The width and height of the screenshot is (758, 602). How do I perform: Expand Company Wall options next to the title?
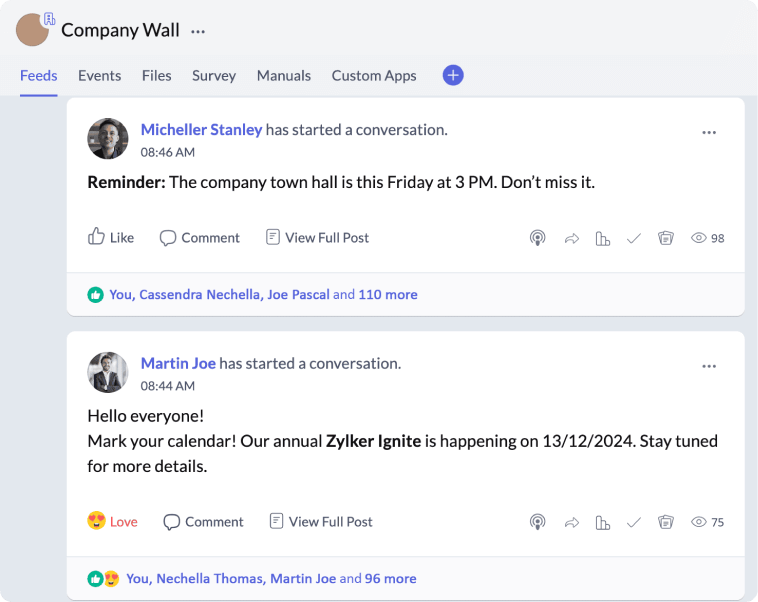click(x=198, y=31)
